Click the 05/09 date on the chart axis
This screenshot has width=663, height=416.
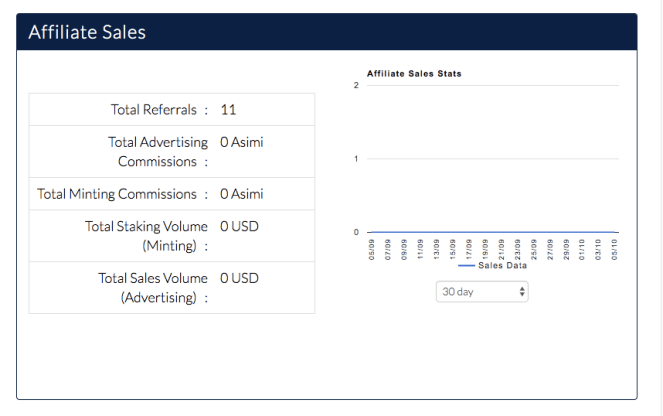click(x=371, y=248)
